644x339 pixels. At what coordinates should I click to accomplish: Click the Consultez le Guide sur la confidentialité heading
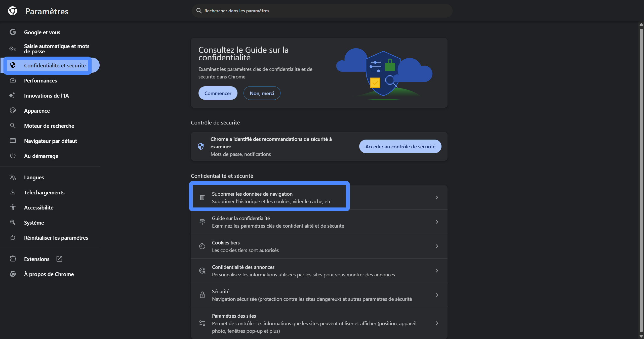pos(244,54)
